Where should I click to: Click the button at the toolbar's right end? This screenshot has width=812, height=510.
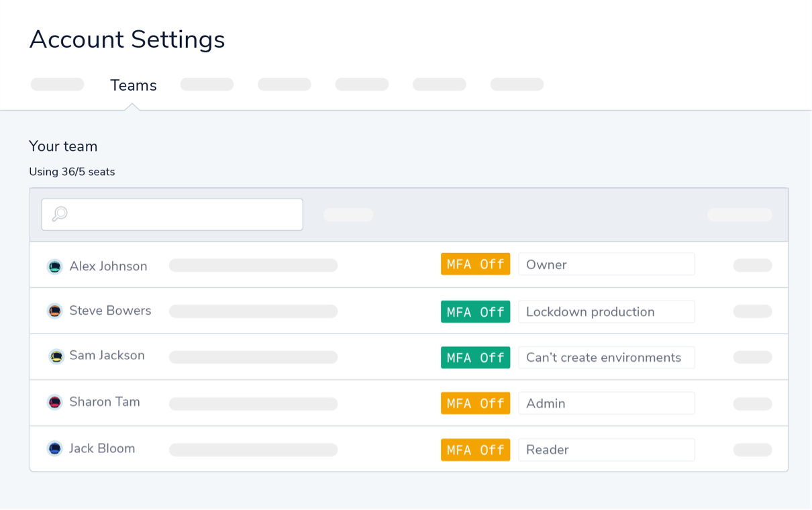click(738, 213)
